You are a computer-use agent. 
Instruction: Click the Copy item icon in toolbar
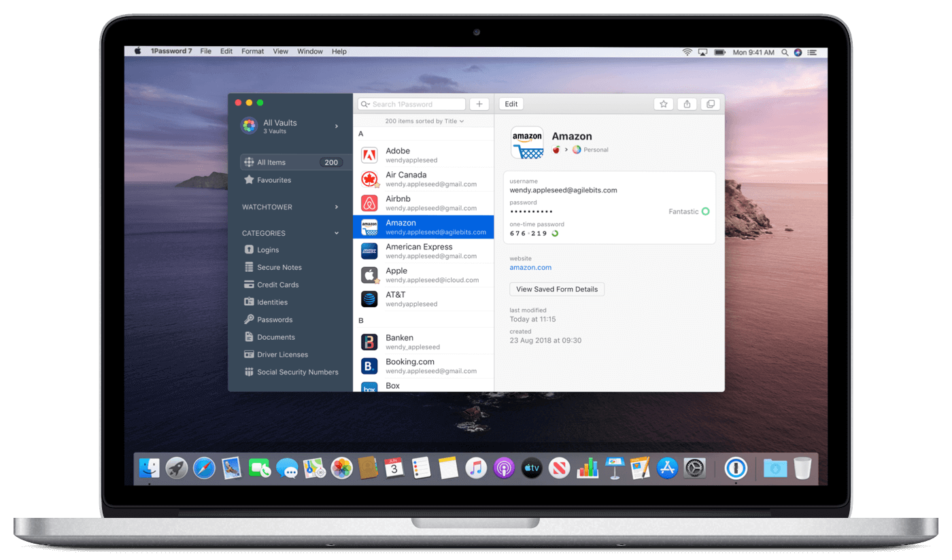tap(709, 103)
